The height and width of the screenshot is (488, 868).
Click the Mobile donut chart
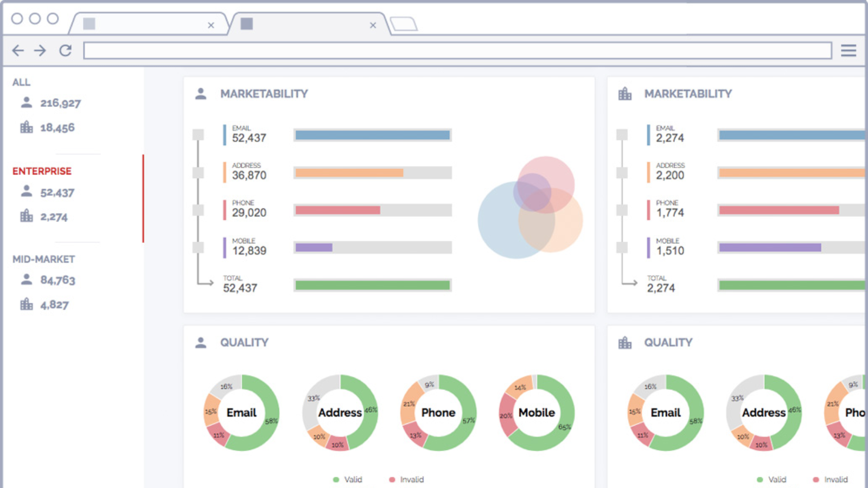pos(537,413)
